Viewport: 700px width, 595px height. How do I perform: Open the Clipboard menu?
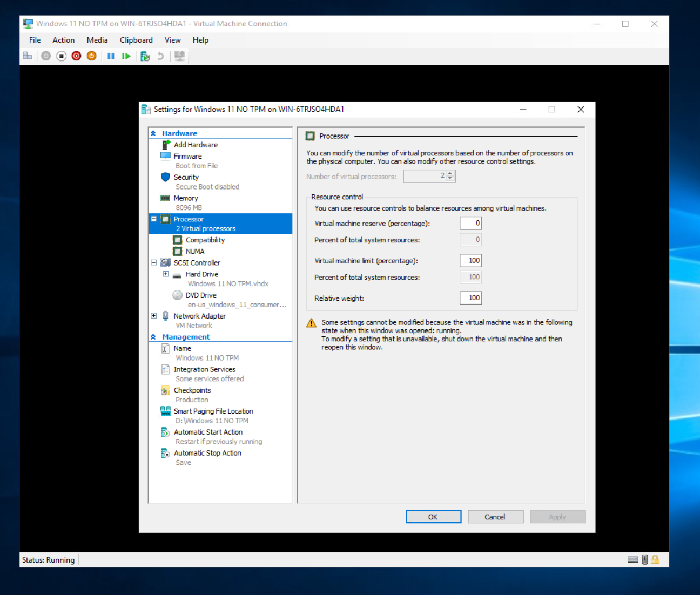click(136, 40)
